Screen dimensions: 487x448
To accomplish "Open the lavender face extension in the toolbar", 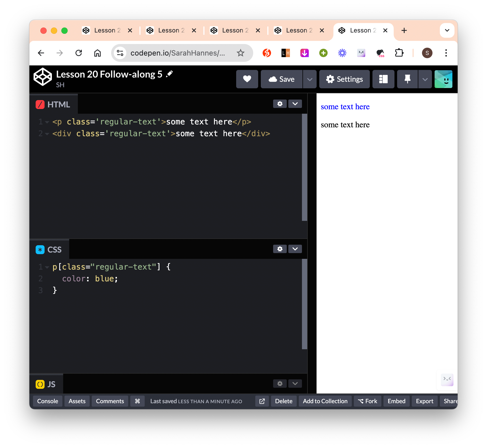I will pyautogui.click(x=361, y=53).
